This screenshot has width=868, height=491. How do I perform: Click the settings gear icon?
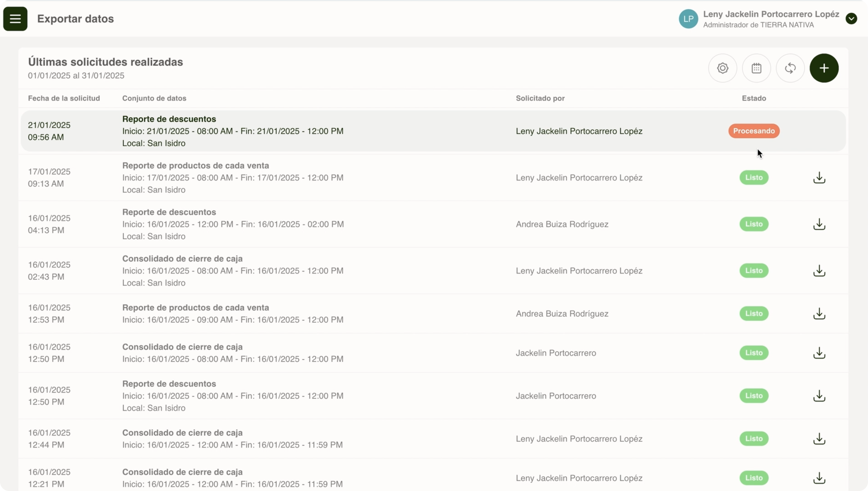722,68
